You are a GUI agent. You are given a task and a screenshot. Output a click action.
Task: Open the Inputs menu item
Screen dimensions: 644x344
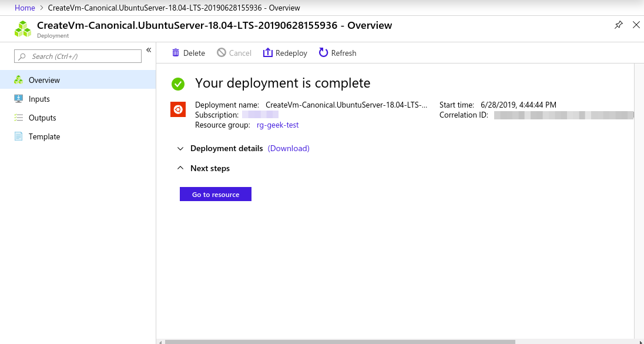click(x=78, y=99)
